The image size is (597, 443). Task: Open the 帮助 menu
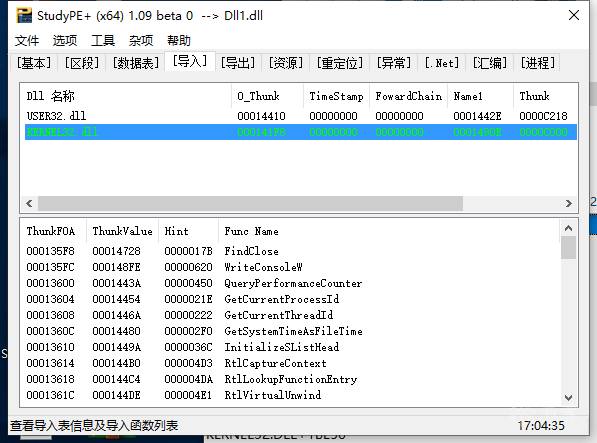click(179, 40)
